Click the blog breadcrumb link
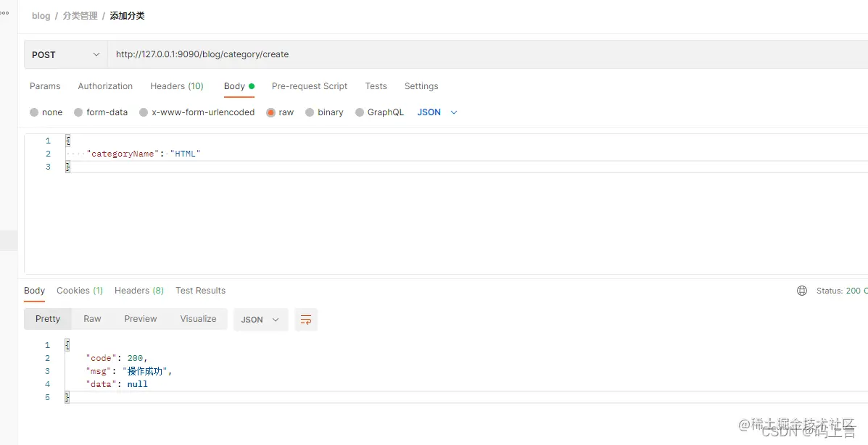 click(x=41, y=16)
